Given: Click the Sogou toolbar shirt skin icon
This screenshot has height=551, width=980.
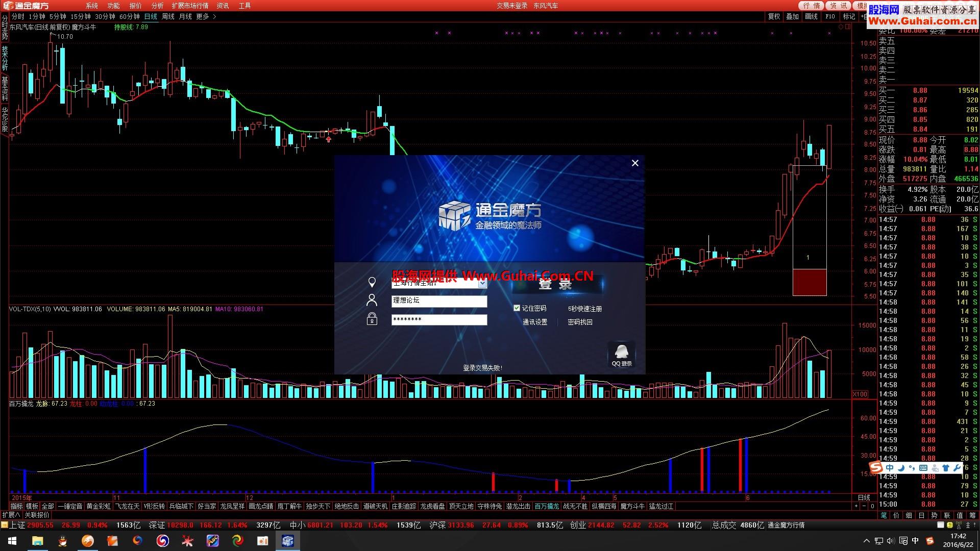Looking at the screenshot, I should pos(945,468).
